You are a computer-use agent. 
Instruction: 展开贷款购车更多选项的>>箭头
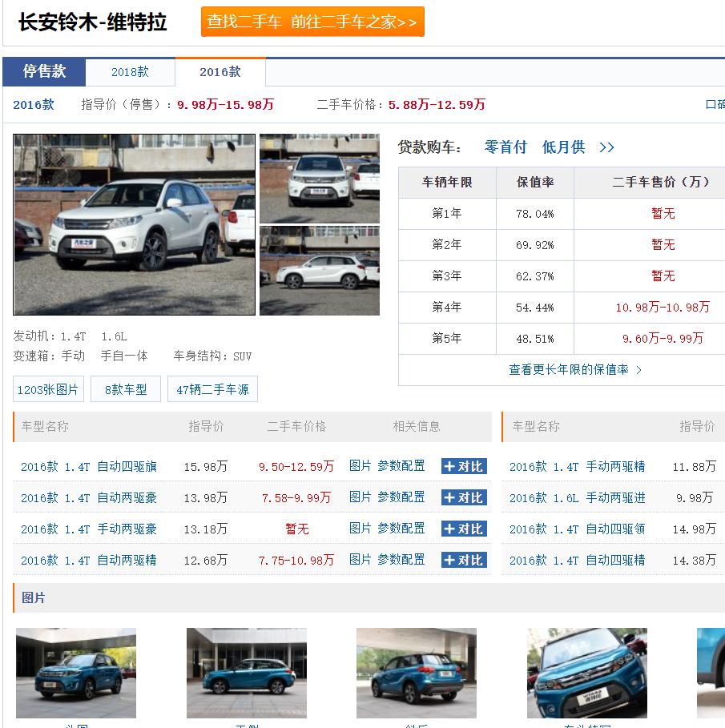(607, 147)
